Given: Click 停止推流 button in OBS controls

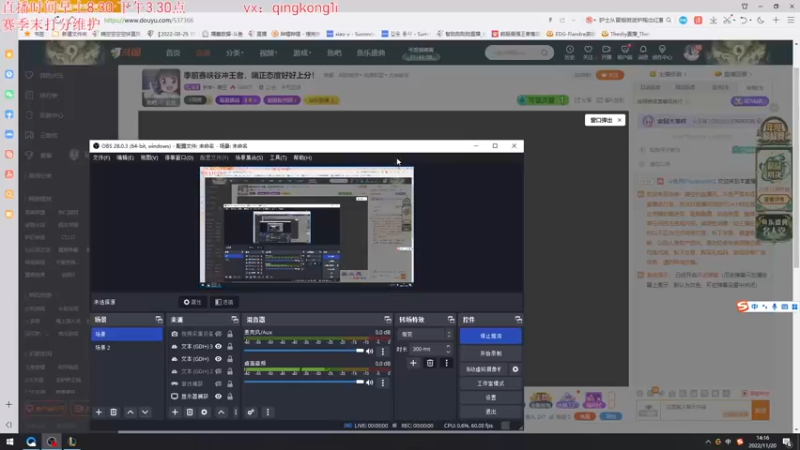Looking at the screenshot, I should [x=491, y=336].
